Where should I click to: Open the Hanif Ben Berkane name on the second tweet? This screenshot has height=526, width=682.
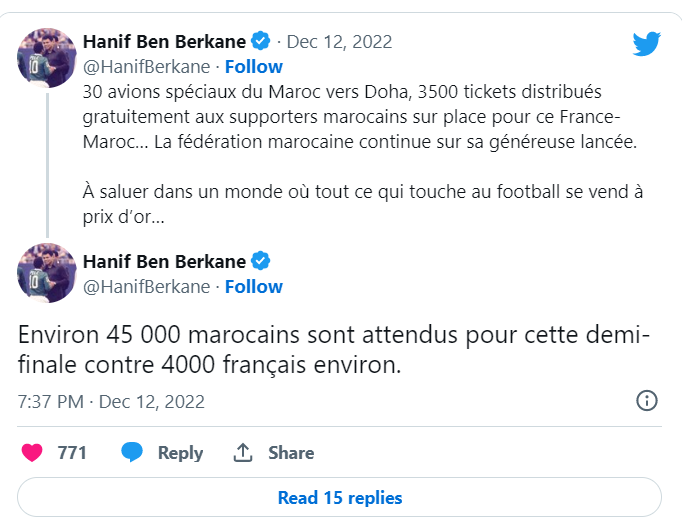coord(165,261)
